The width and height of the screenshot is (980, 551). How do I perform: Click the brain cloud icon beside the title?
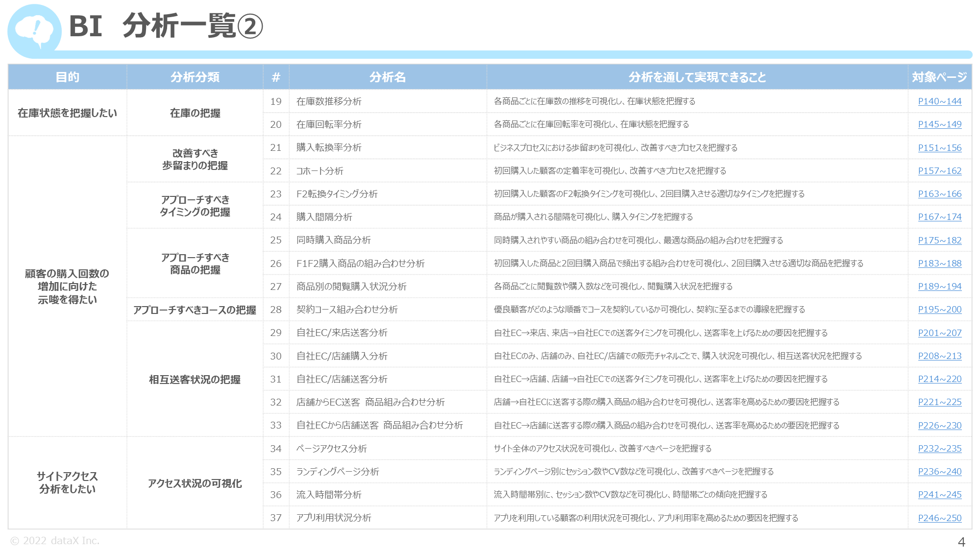[34, 30]
